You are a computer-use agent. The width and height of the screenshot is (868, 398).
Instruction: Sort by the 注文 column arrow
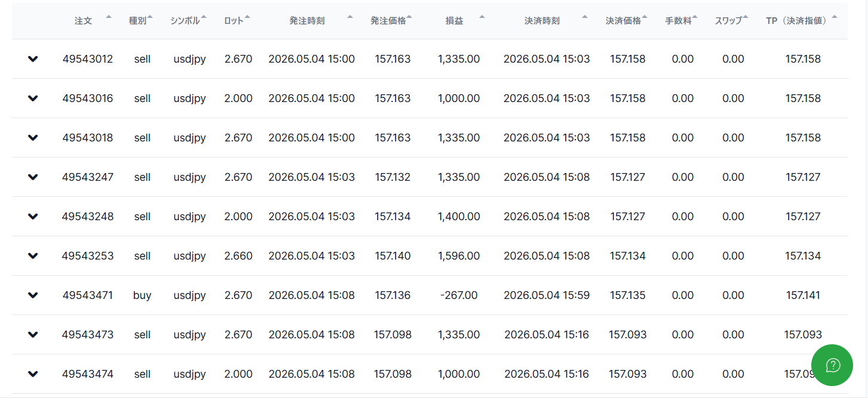(108, 17)
